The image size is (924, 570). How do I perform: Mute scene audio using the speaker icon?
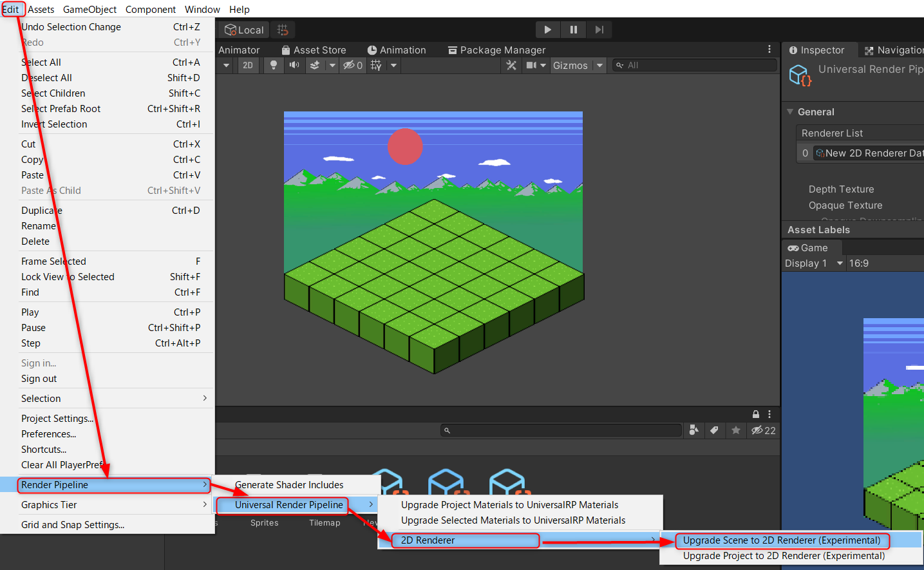[294, 65]
